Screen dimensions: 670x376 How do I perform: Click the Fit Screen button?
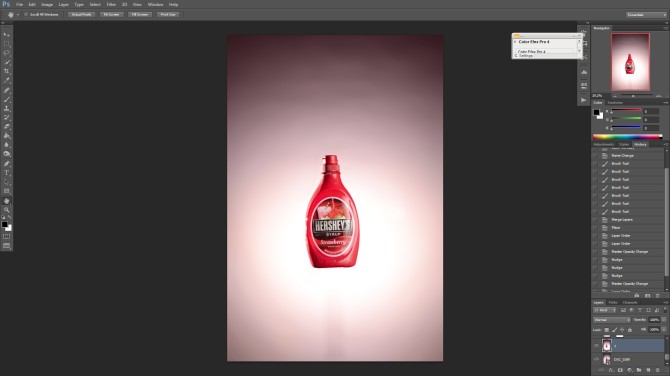tap(112, 15)
